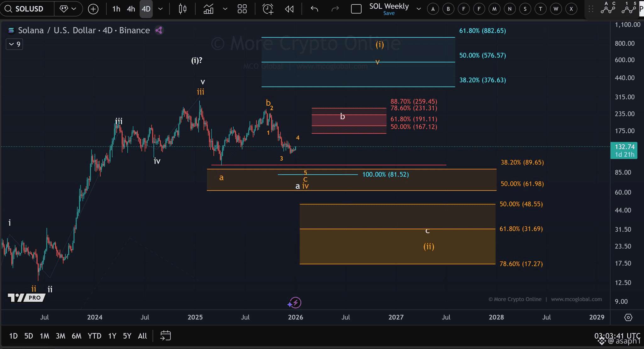Select the YTD date range tab
Viewport: 644px width, 349px height.
tap(94, 336)
